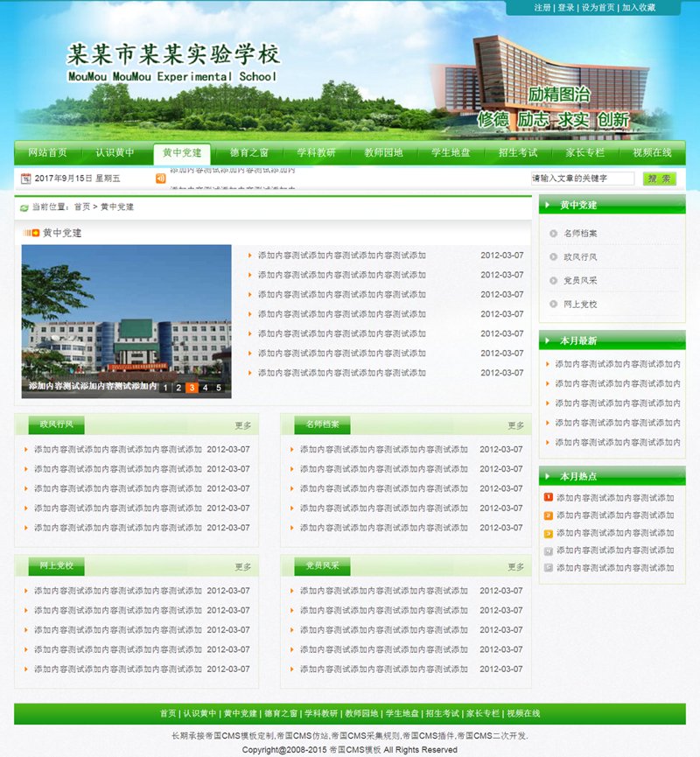700x757 pixels.
Task: Go to 教师园地 navigation item
Action: coord(383,152)
